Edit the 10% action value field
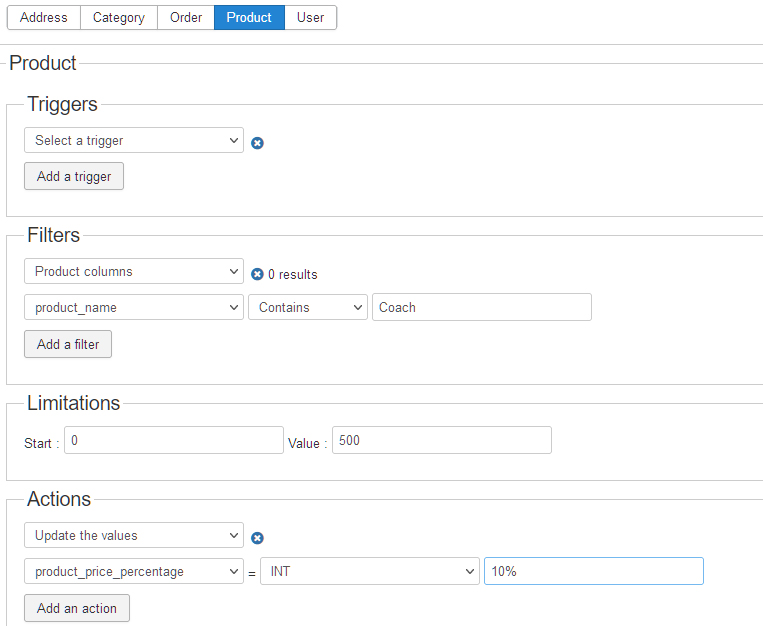The width and height of the screenshot is (763, 626). pyautogui.click(x=593, y=572)
